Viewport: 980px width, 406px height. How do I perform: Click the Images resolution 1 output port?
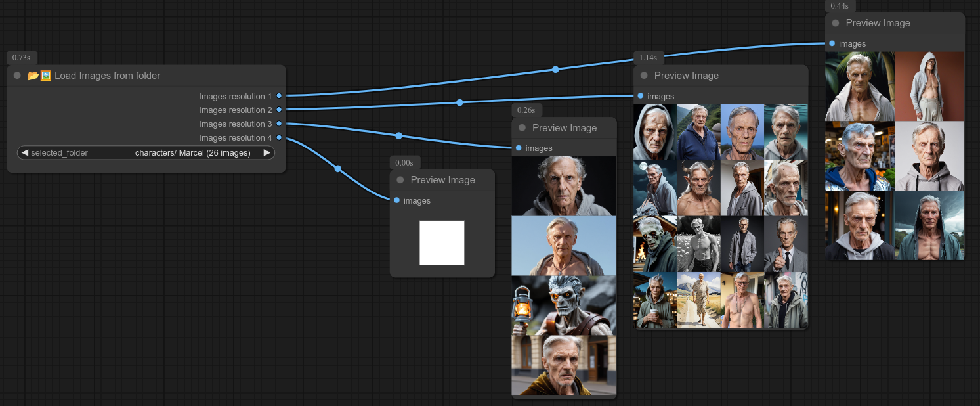279,96
